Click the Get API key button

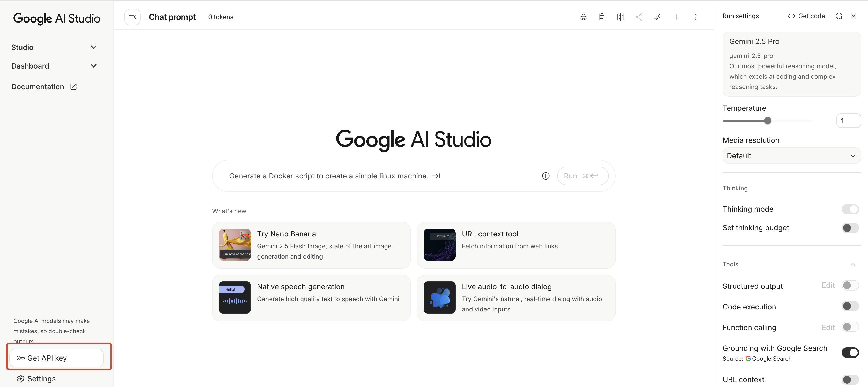tap(57, 358)
